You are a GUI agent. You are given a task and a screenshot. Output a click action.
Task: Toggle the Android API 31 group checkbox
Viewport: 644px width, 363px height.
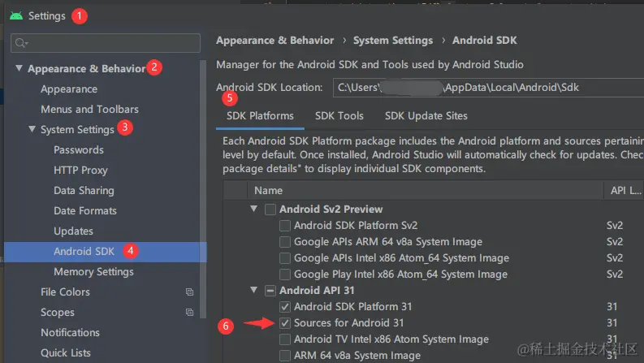[270, 290]
